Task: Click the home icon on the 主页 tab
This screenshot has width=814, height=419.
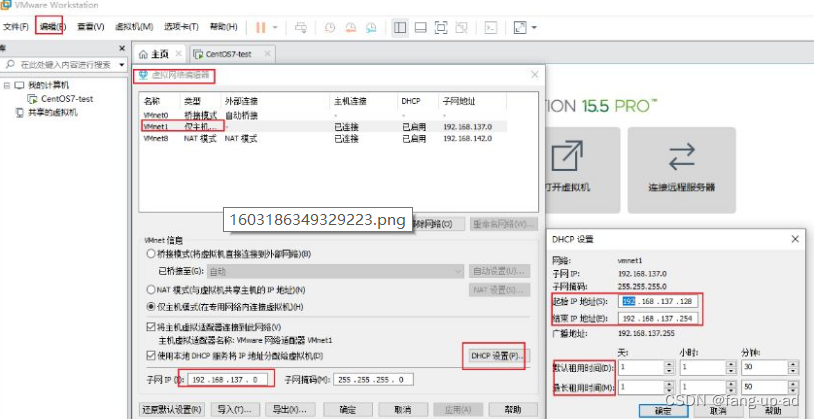Action: click(x=143, y=54)
